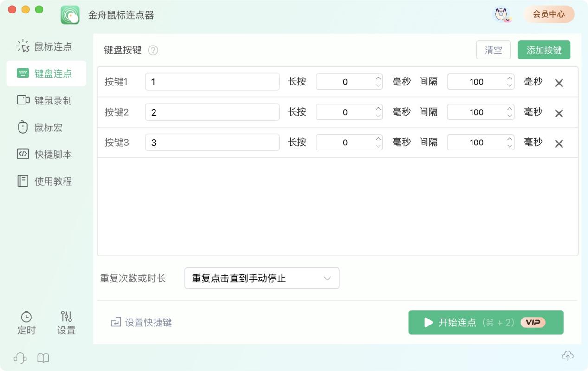This screenshot has height=371, width=588.
Task: Increase 按键3 长按 value with up arrow
Action: [x=378, y=139]
